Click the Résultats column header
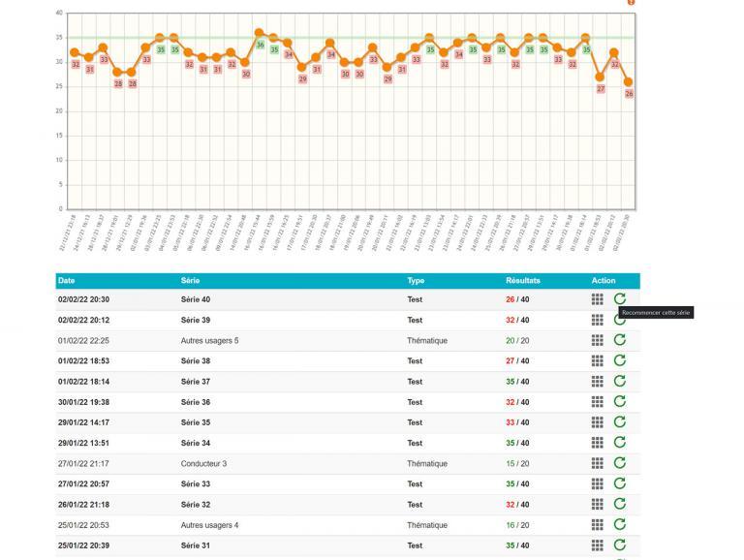Viewport: 744px width, 560px height. (523, 281)
